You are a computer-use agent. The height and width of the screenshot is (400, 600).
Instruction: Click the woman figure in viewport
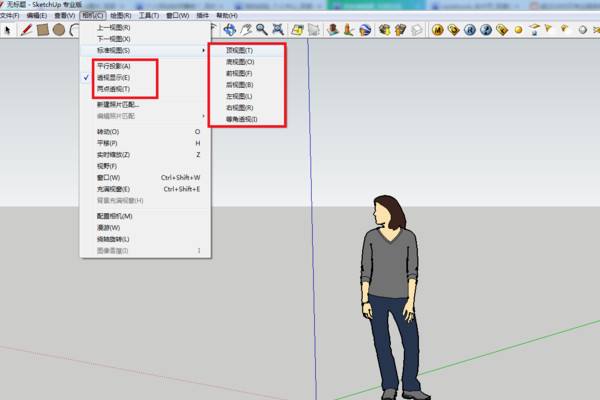click(x=391, y=295)
